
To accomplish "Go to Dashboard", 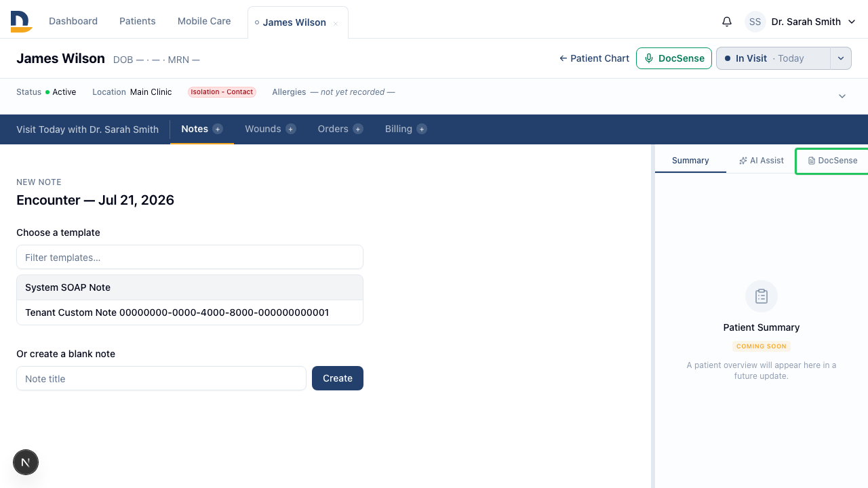I will tap(73, 21).
